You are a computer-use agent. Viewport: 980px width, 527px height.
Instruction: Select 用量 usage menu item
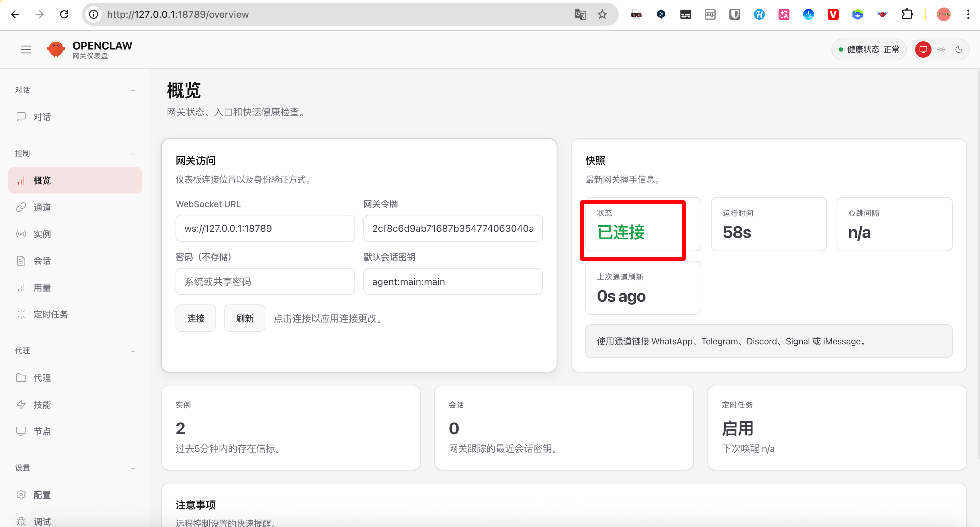coord(42,287)
